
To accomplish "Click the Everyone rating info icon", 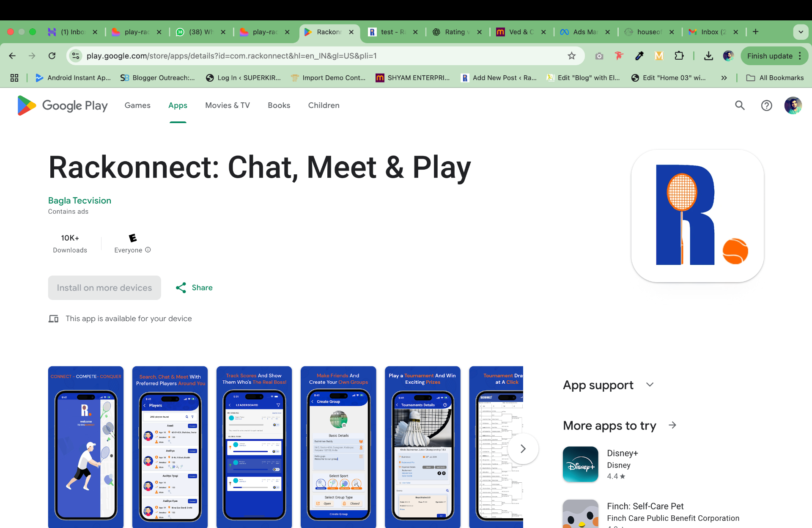I will (x=148, y=250).
